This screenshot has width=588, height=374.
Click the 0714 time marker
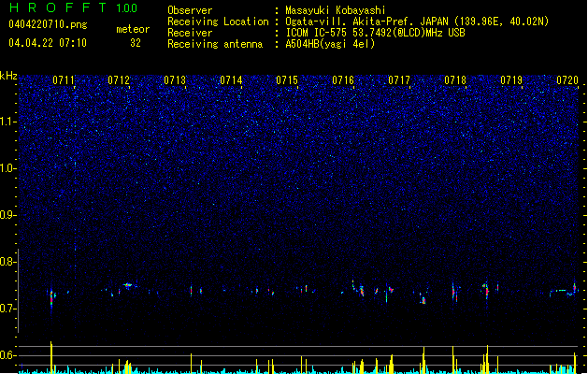tap(231, 80)
